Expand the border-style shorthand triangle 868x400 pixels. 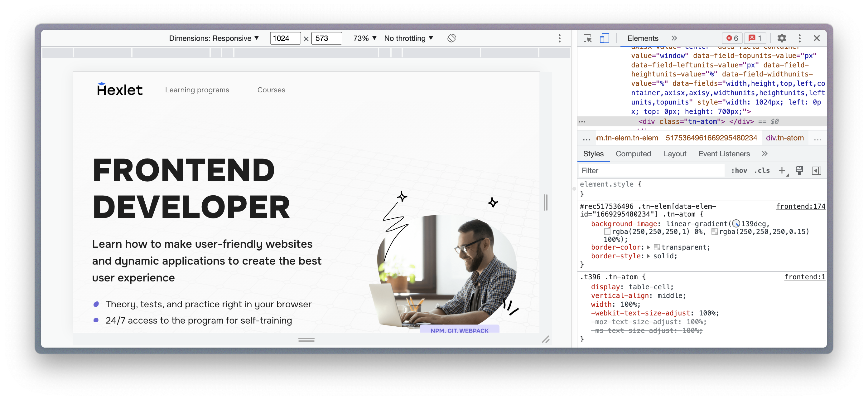pos(648,256)
